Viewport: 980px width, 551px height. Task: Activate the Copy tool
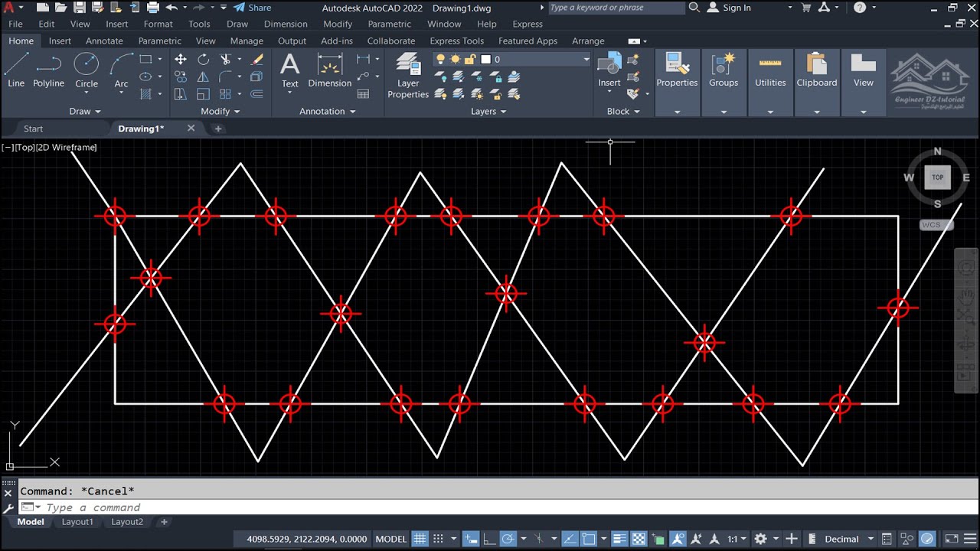coord(181,77)
